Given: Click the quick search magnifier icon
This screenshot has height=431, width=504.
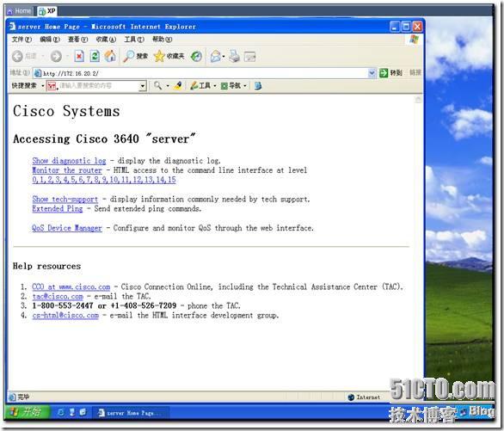Looking at the screenshot, I should click(157, 85).
